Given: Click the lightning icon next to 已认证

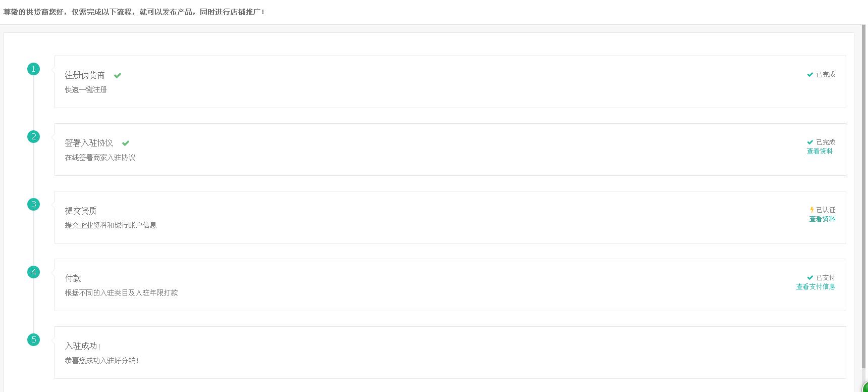Looking at the screenshot, I should click(x=811, y=210).
